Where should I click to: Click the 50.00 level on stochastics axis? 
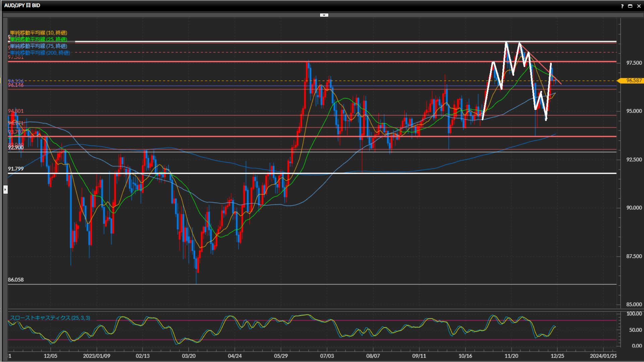tap(635, 330)
